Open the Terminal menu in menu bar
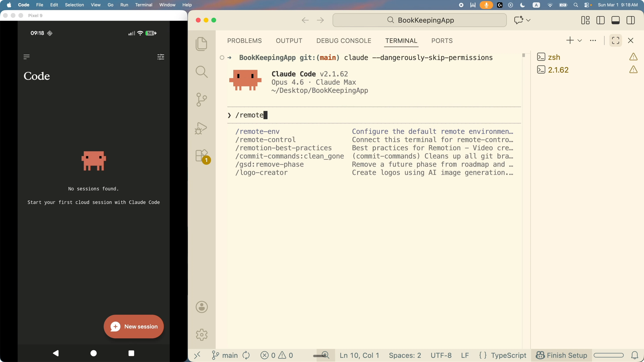The width and height of the screenshot is (644, 362). pos(144,5)
